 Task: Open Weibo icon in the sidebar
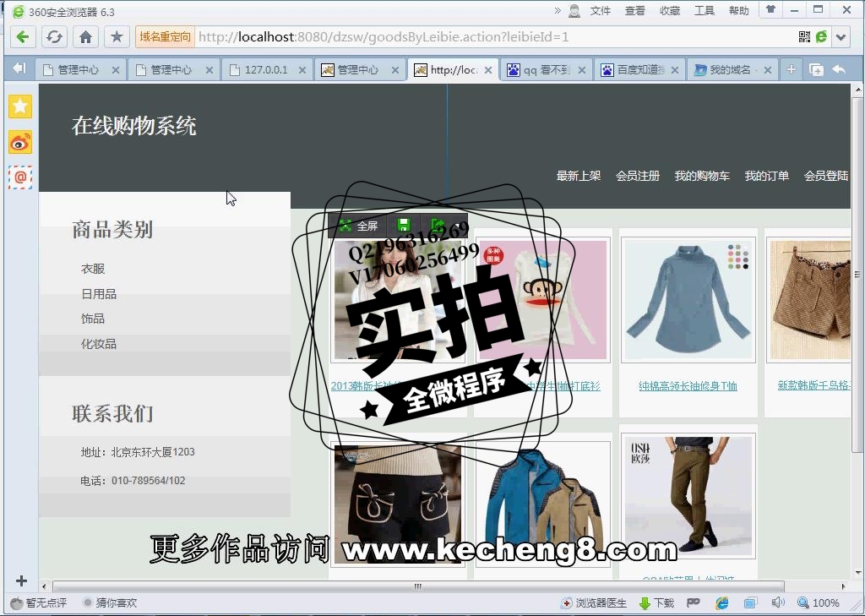(x=20, y=143)
